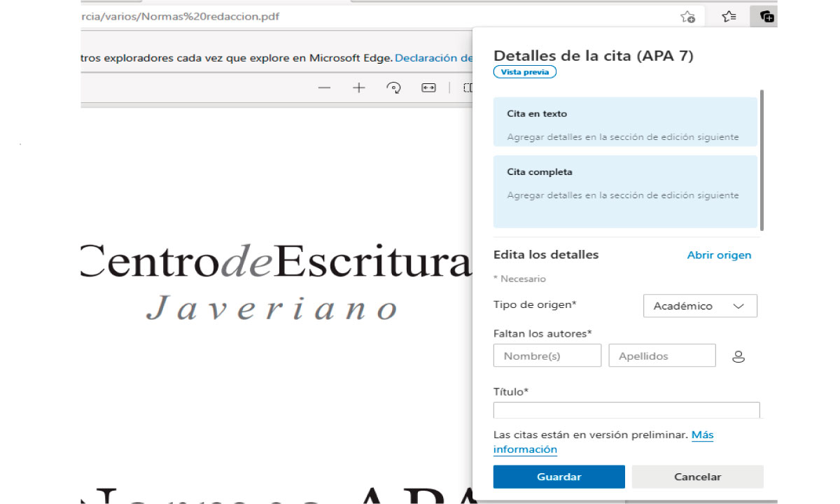Screen dimensions: 840x504
Task: Click the fit to width icon
Action: click(428, 88)
